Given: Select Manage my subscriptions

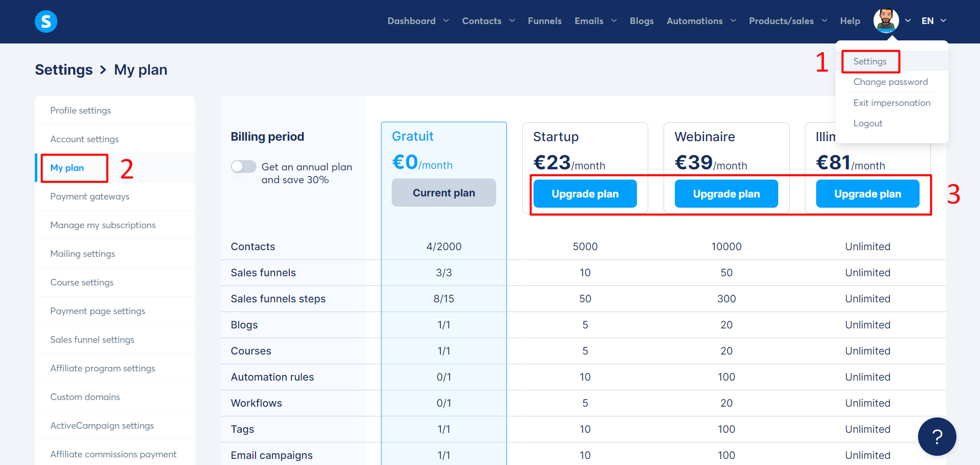Looking at the screenshot, I should [102, 225].
